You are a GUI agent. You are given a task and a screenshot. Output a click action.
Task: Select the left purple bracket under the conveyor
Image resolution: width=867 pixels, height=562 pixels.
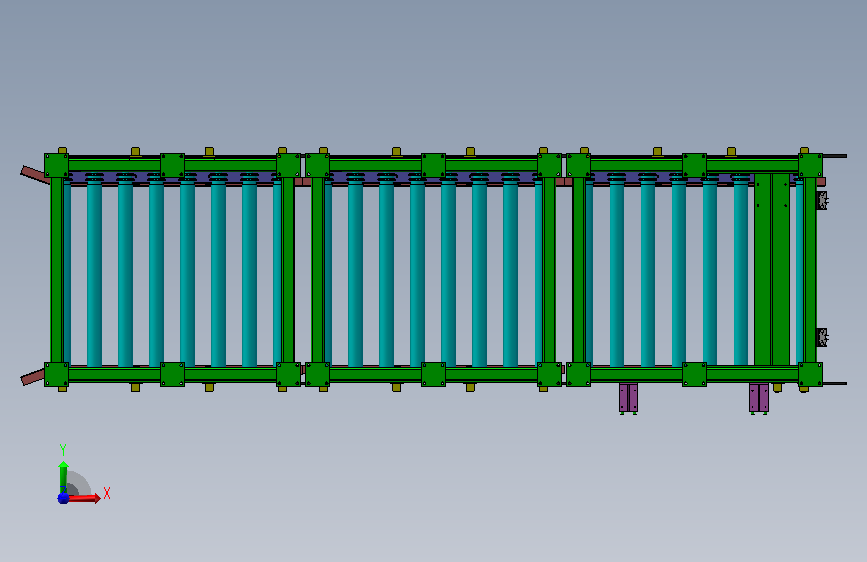click(628, 398)
